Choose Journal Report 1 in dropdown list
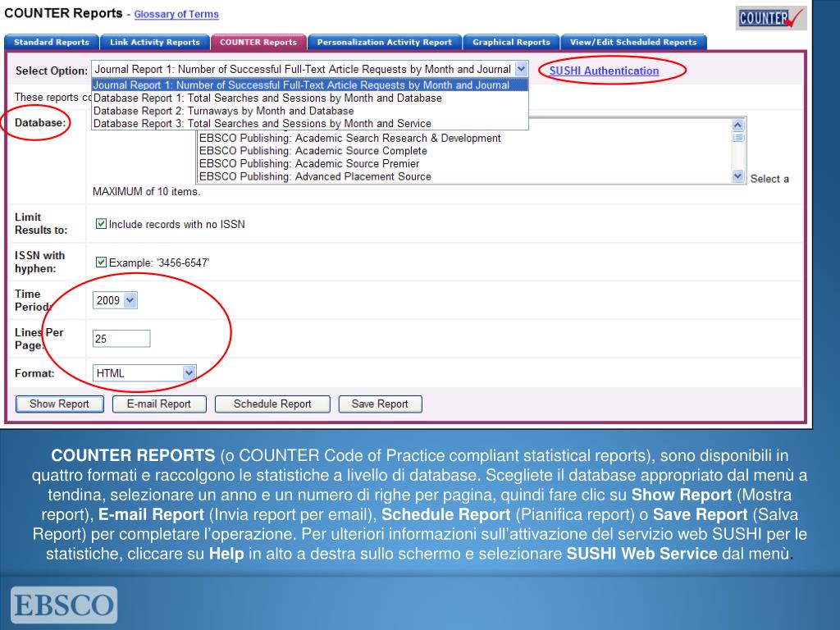The height and width of the screenshot is (630, 840). point(310,85)
